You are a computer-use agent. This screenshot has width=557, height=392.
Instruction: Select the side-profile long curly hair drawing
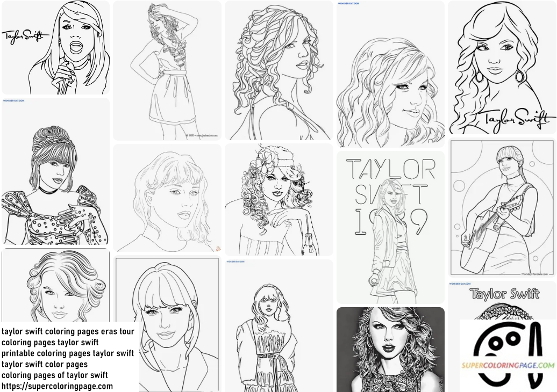tap(279, 70)
